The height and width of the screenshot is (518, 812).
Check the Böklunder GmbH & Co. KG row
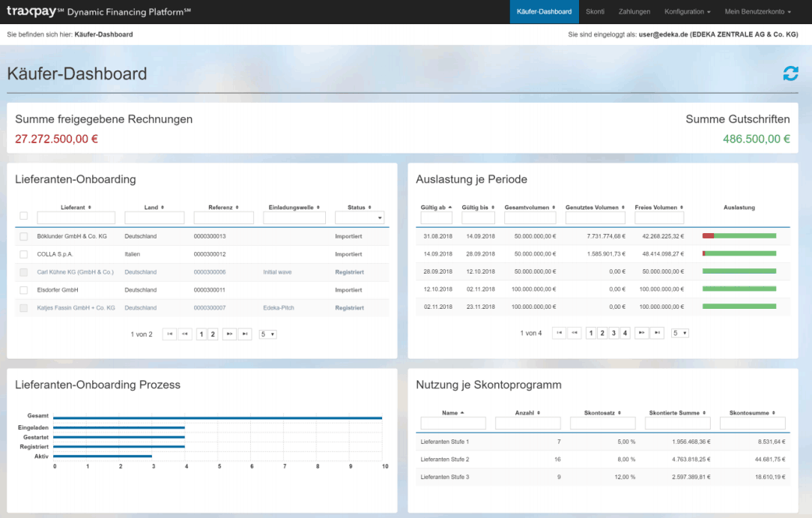(24, 236)
